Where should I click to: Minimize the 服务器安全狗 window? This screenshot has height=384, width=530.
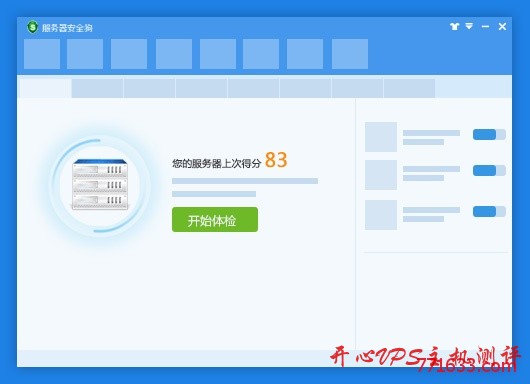[x=485, y=26]
